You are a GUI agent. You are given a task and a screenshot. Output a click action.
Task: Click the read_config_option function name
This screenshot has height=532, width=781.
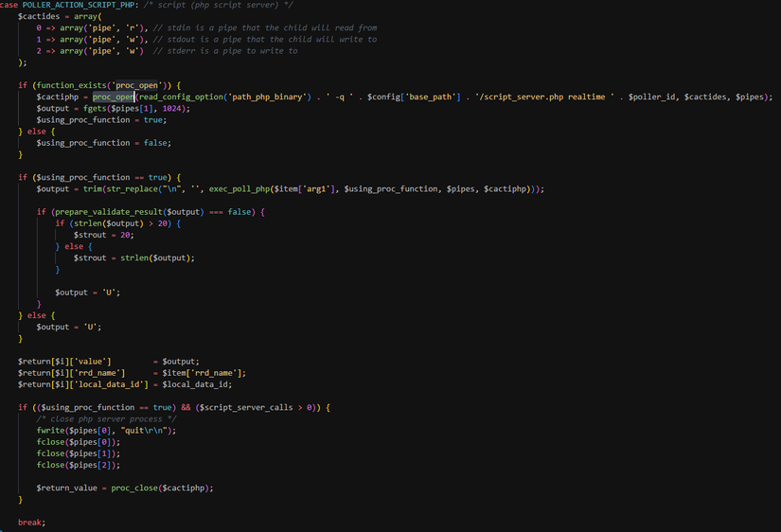tap(181, 97)
